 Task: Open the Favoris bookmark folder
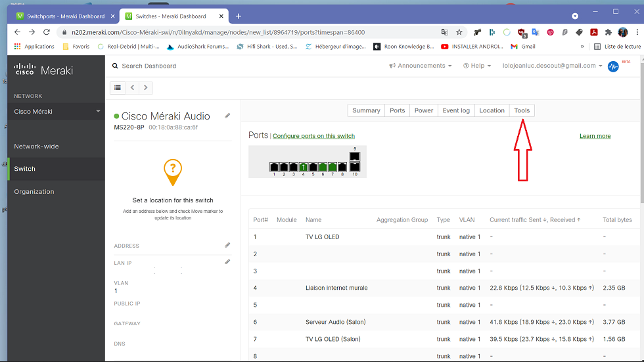click(76, 47)
